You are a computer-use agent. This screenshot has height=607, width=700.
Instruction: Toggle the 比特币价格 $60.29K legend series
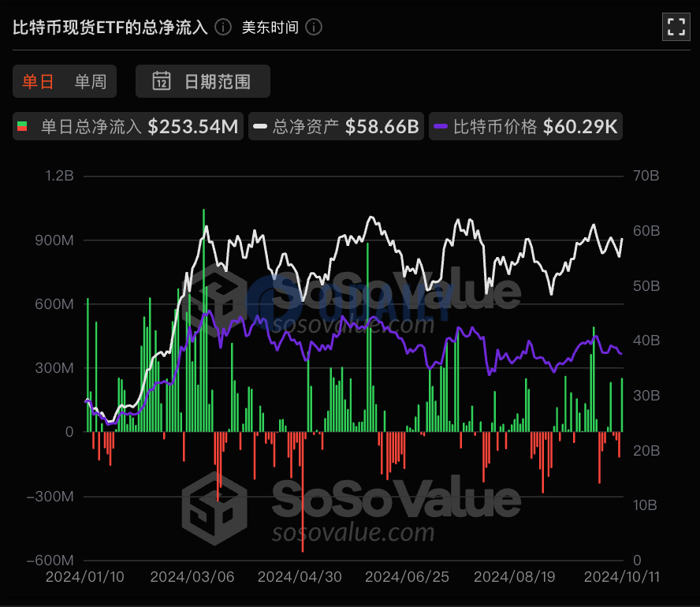pos(525,127)
